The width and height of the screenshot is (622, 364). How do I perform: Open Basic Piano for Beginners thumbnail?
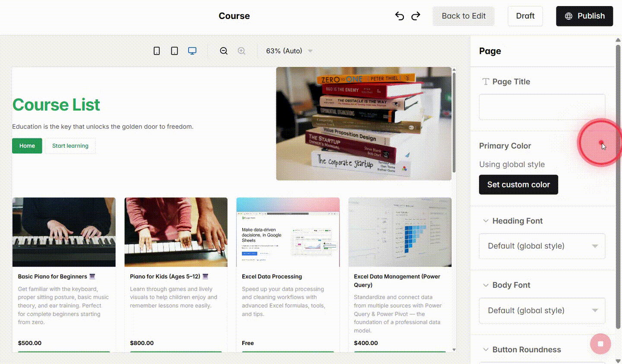click(64, 232)
